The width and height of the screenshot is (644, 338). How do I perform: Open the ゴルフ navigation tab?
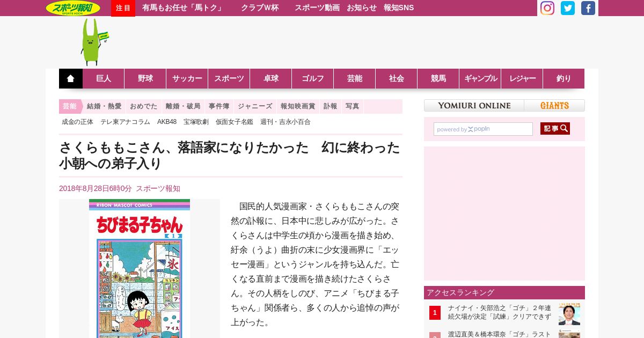[313, 79]
